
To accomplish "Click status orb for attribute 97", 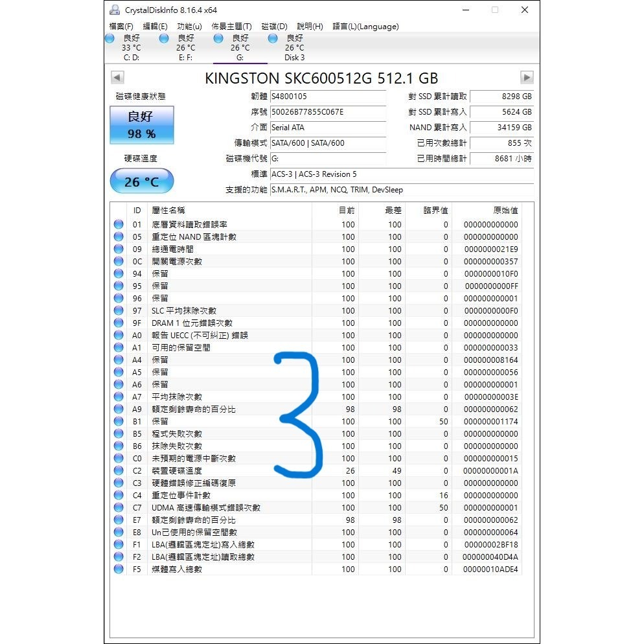I will 119,310.
